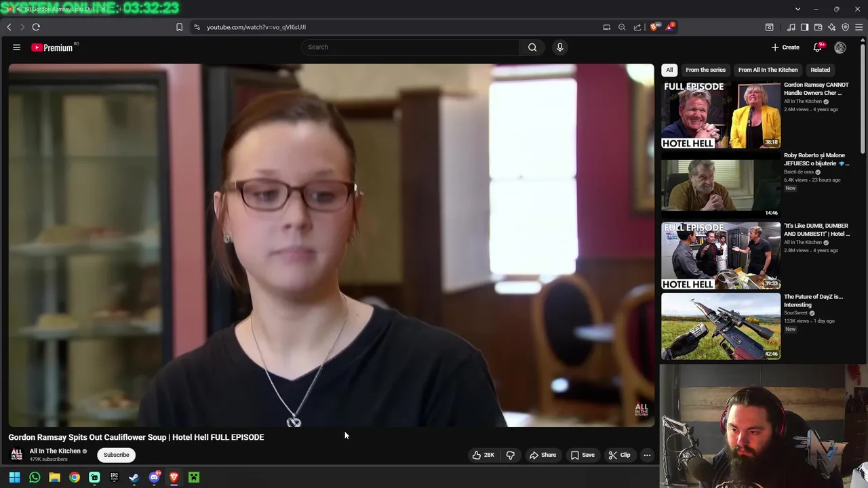Share this page icon in address bar
The height and width of the screenshot is (488, 868).
[637, 27]
